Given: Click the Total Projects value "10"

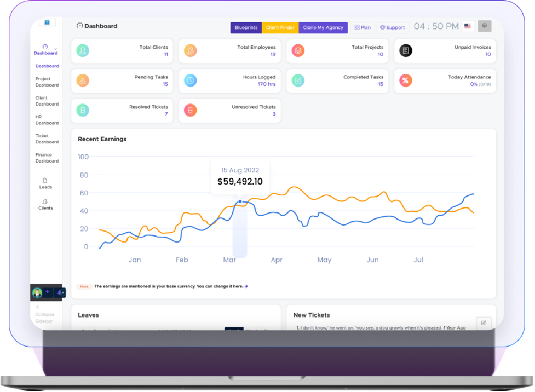Looking at the screenshot, I should coord(381,54).
